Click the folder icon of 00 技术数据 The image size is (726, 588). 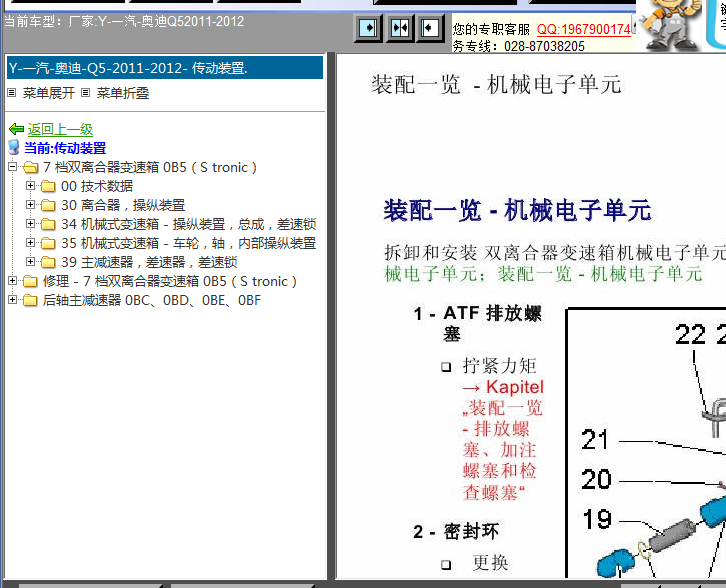[48, 186]
